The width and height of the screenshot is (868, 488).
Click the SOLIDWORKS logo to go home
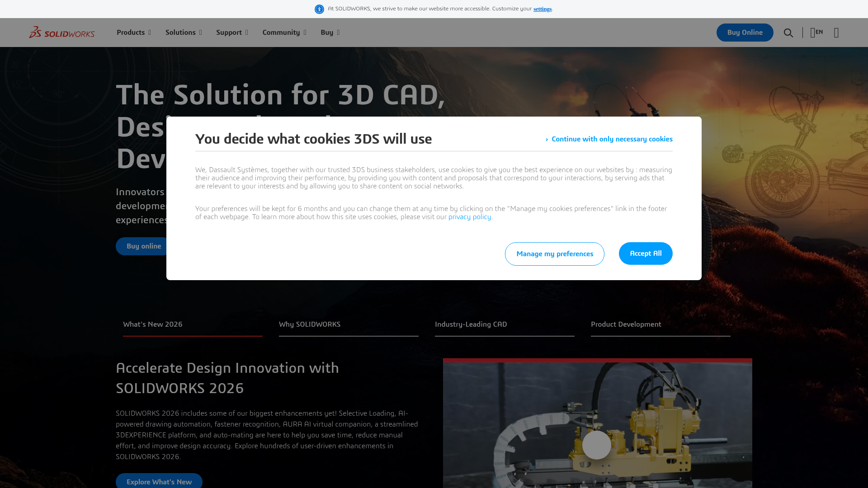(x=61, y=32)
